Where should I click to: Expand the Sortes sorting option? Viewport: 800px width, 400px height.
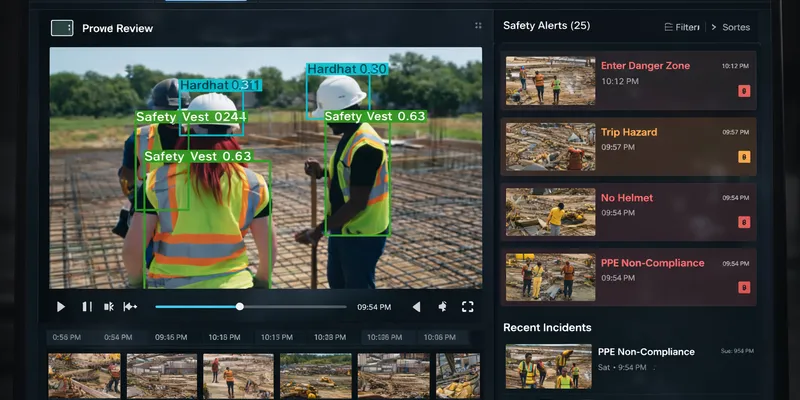pyautogui.click(x=731, y=27)
